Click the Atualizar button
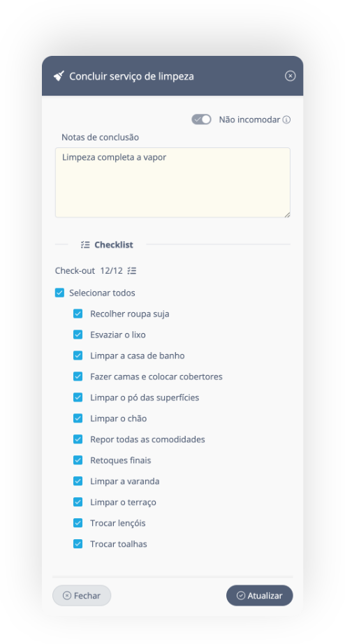 coord(260,596)
